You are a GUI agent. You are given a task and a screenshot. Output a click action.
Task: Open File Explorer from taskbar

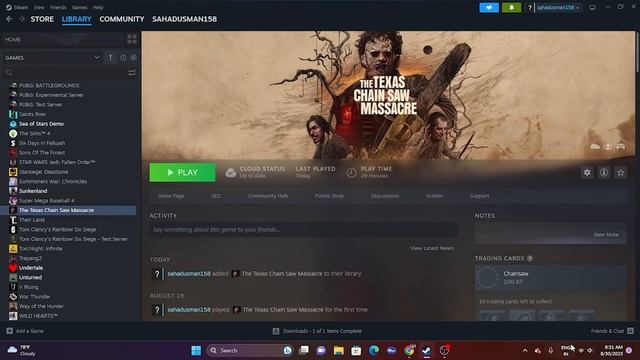(338, 351)
